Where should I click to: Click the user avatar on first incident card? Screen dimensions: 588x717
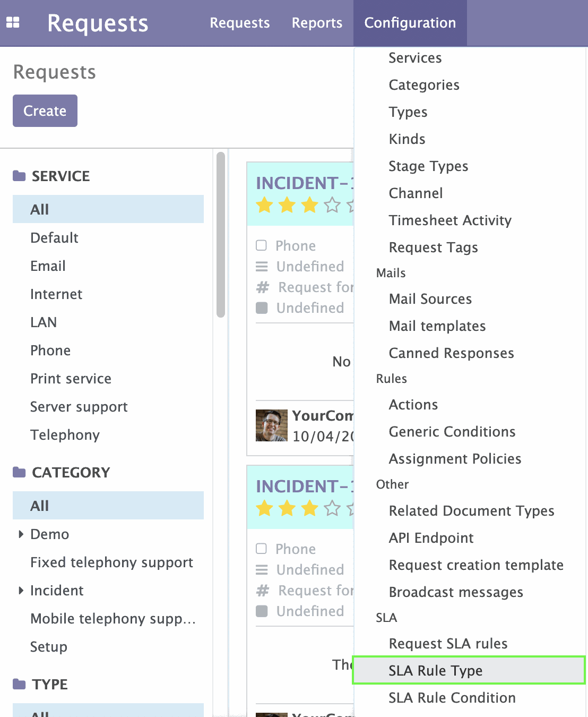(x=272, y=425)
